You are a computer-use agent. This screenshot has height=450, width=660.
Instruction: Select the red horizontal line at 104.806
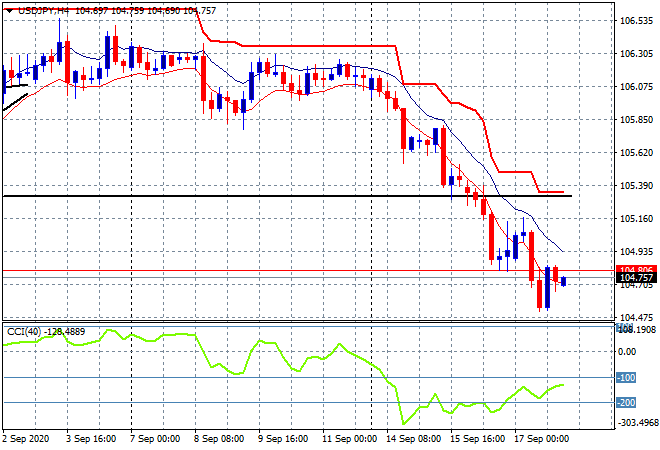[307, 270]
